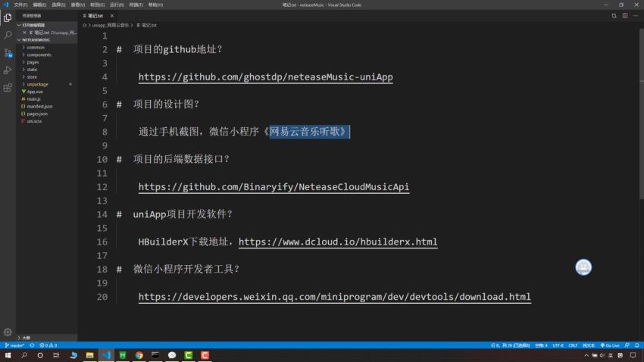
Task: Expand the components folder
Action: click(x=39, y=55)
